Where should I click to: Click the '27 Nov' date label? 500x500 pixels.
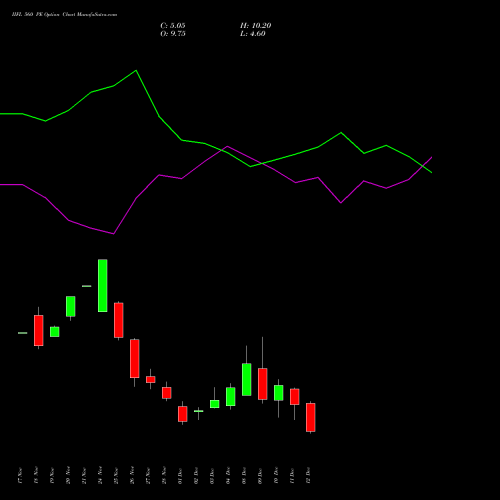click(148, 475)
